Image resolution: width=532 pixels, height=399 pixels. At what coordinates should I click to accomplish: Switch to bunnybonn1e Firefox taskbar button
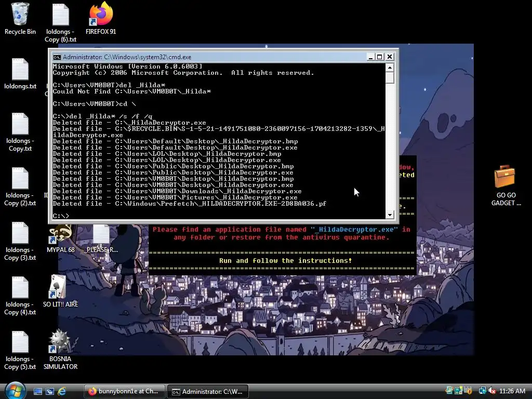[x=125, y=391]
